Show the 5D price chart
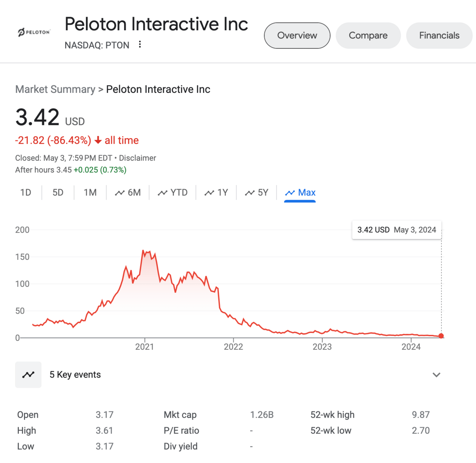The width and height of the screenshot is (476, 463). 58,192
